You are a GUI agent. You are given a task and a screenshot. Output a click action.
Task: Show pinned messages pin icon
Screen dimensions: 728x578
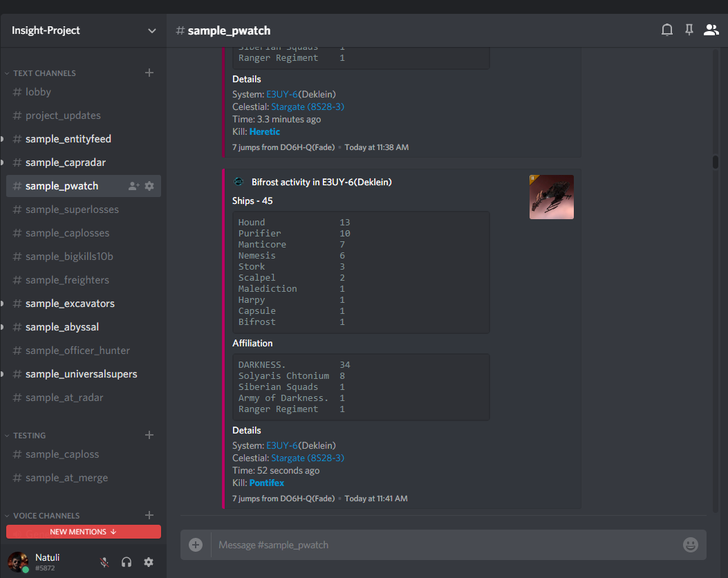(x=689, y=30)
